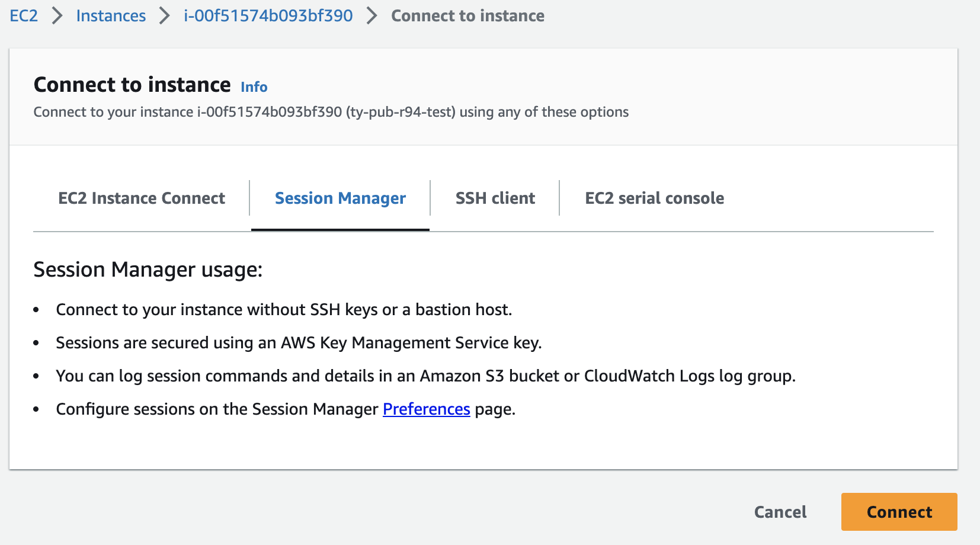Click the Info link beside the page heading
This screenshot has height=545, width=980.
[253, 86]
